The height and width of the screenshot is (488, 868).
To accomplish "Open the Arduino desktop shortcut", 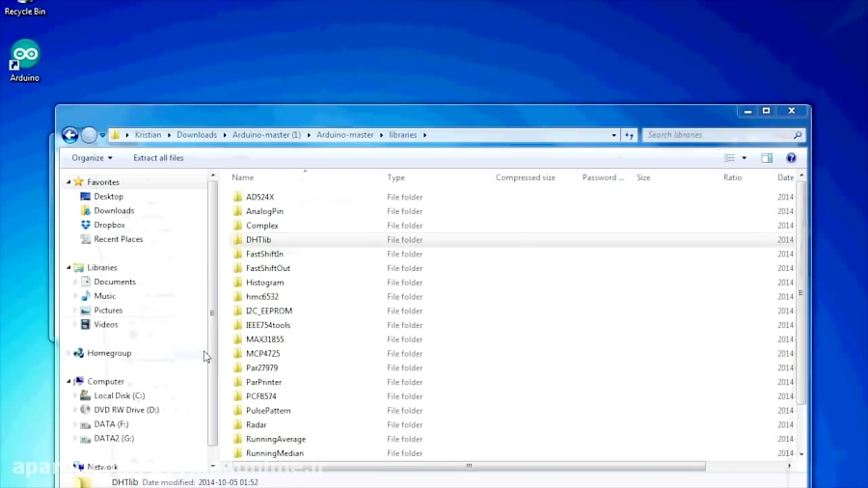I will coord(25,61).
